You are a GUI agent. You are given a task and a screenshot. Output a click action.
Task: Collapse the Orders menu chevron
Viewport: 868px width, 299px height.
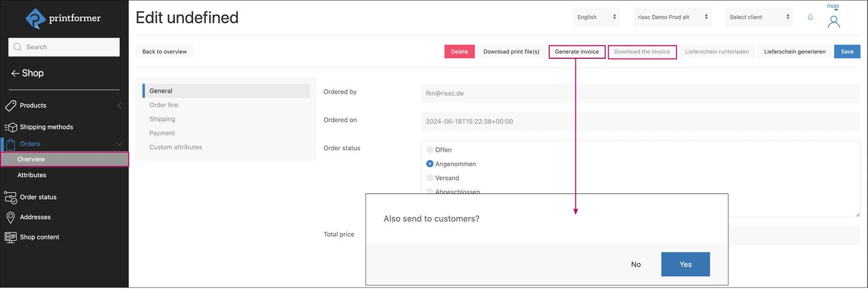(x=119, y=144)
